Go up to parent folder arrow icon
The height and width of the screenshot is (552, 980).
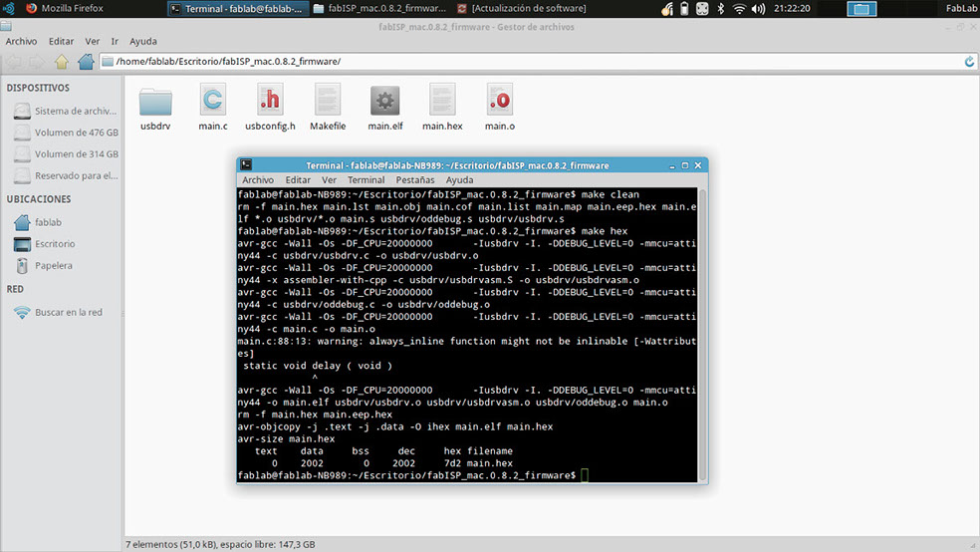point(62,61)
